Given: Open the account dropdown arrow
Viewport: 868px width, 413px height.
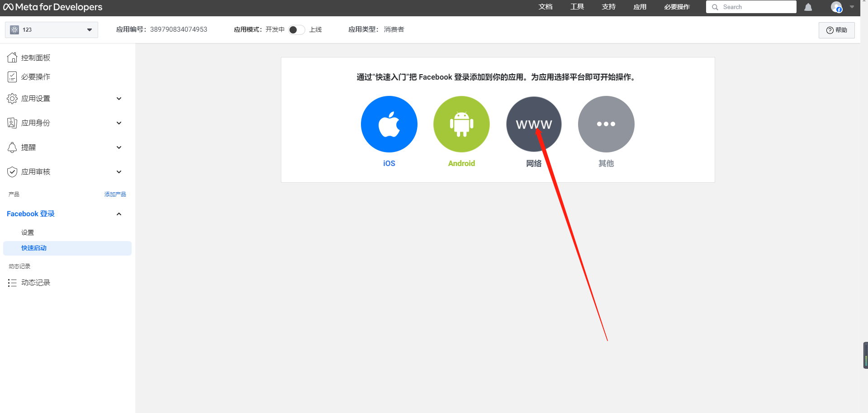Looking at the screenshot, I should (852, 7).
